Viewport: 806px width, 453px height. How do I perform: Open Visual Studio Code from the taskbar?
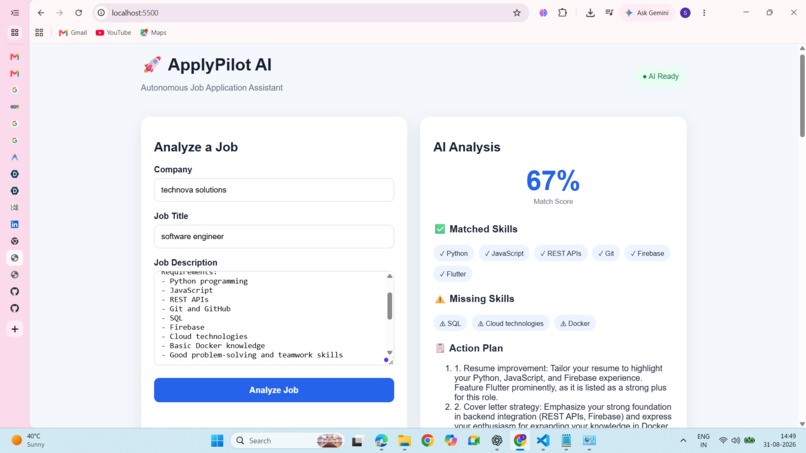coord(543,441)
